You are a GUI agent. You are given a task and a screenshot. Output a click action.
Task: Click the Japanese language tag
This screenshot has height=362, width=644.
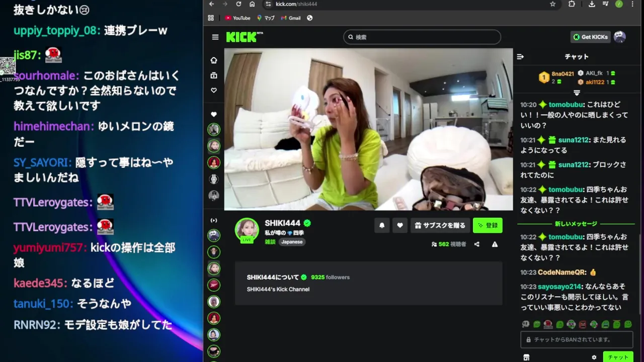(x=292, y=242)
